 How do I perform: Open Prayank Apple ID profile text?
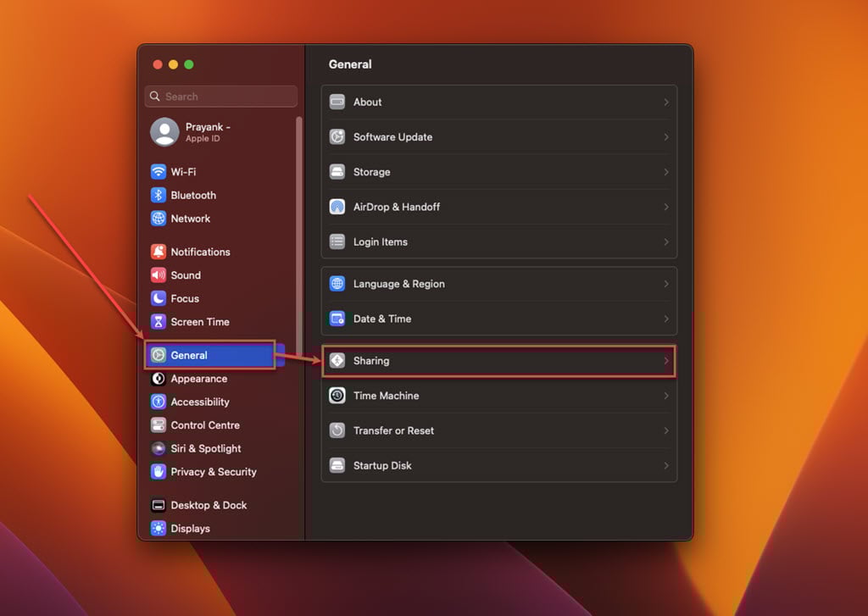tap(208, 131)
